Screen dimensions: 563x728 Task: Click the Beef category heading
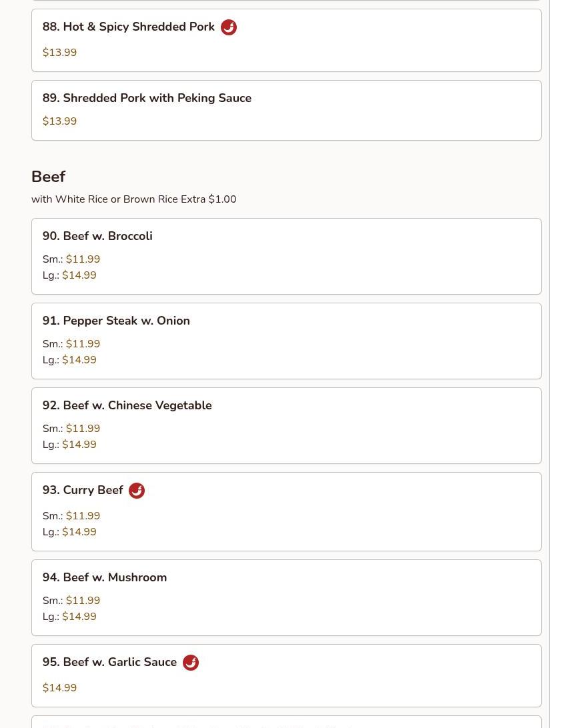48,177
